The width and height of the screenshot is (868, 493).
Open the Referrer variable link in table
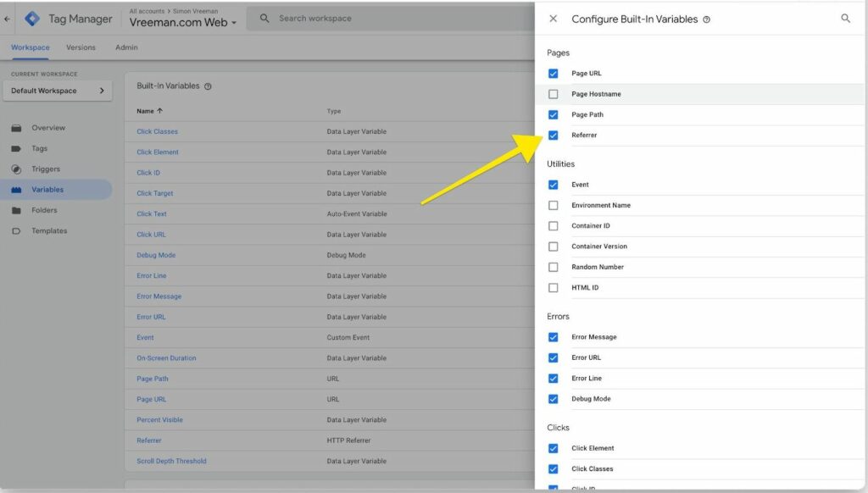(x=149, y=440)
